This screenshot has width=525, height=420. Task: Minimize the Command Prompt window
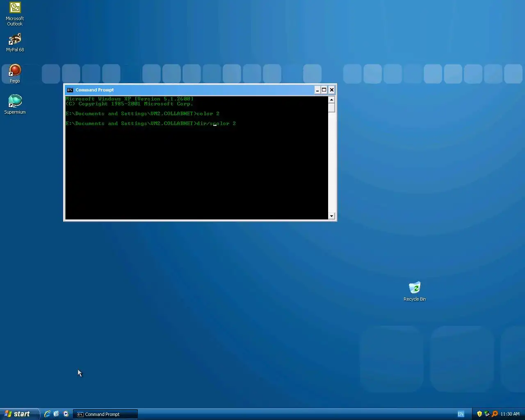click(317, 90)
